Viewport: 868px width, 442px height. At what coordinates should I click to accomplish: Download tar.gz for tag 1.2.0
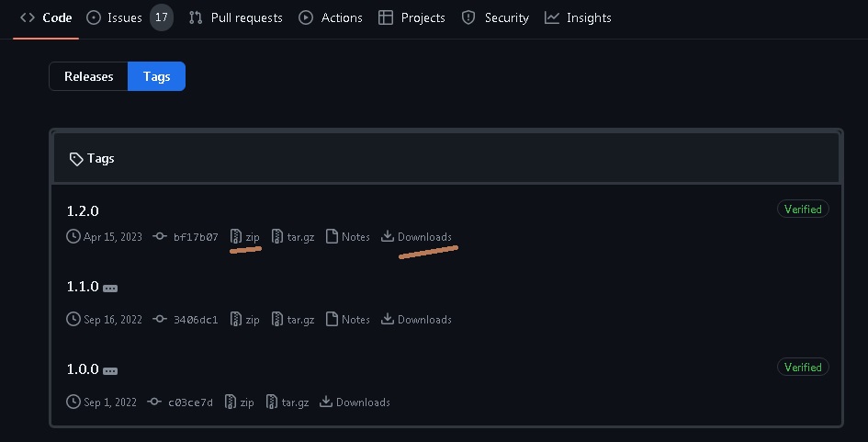point(293,237)
